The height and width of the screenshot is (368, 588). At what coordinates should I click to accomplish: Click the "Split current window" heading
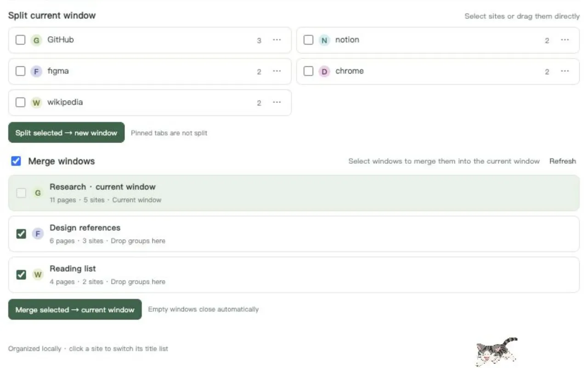click(x=52, y=15)
